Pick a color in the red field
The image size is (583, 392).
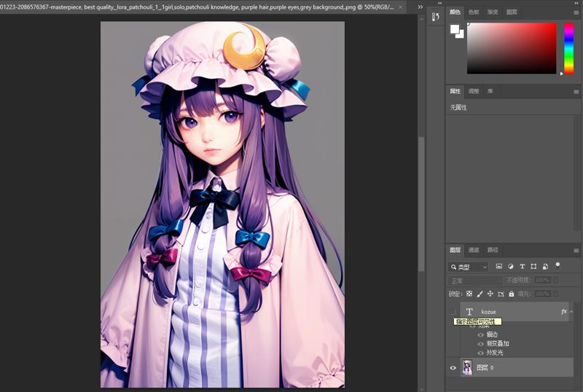[512, 48]
